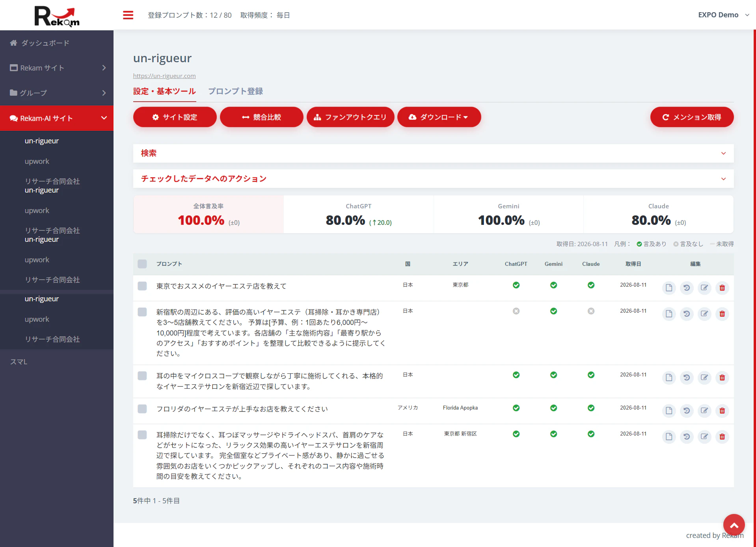Click the scroll-to-top arrow button
Viewport: 756px width, 547px height.
pyautogui.click(x=734, y=525)
